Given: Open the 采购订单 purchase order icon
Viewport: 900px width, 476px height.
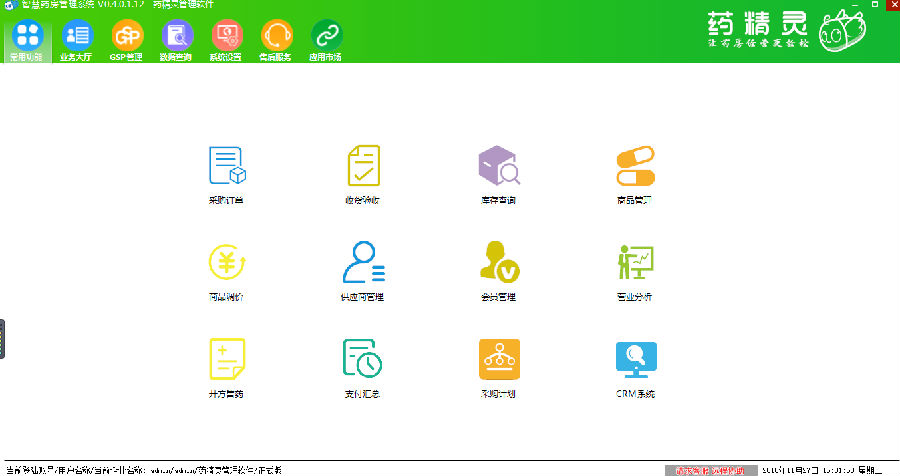Looking at the screenshot, I should tap(227, 166).
